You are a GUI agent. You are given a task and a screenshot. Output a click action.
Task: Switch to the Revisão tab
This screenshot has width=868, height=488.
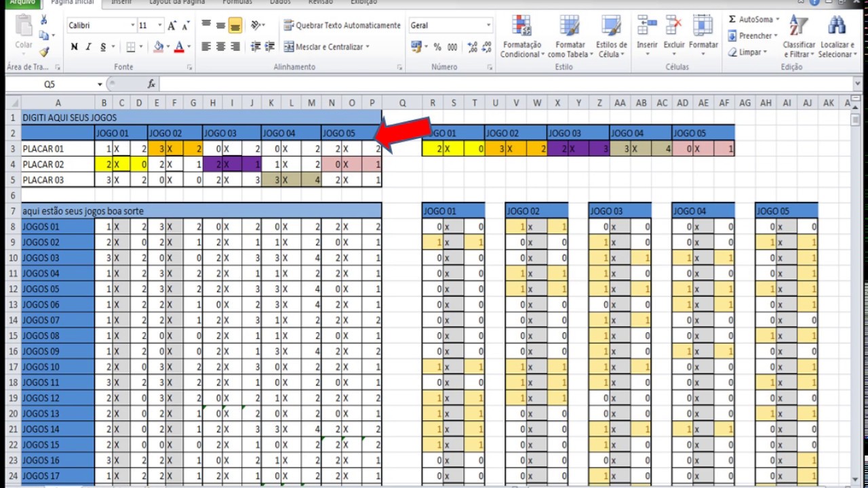pyautogui.click(x=321, y=3)
